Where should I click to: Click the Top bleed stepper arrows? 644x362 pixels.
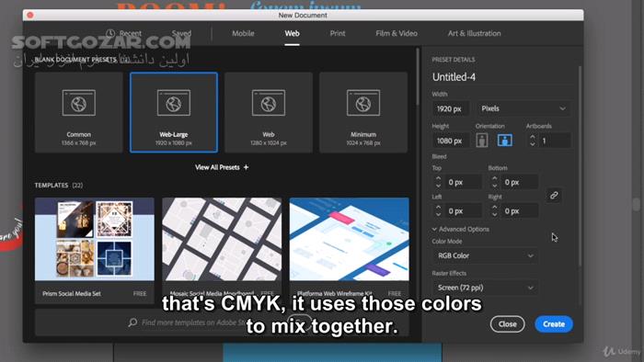(438, 182)
